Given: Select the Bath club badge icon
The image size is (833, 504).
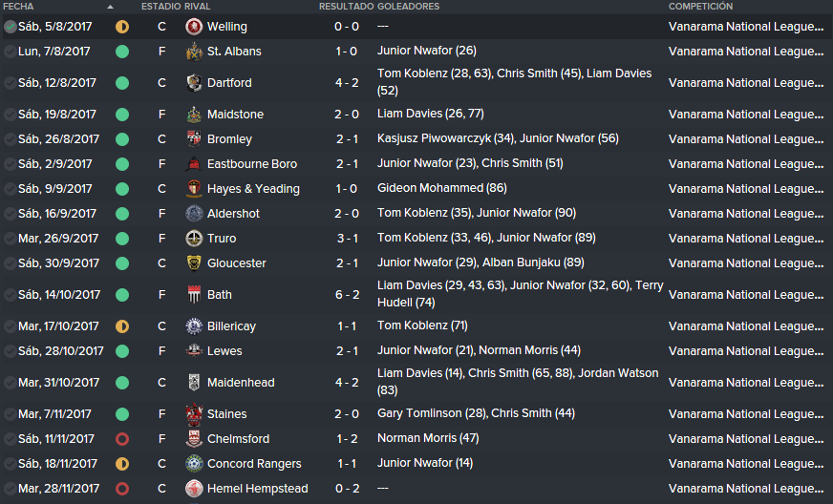Looking at the screenshot, I should 194,295.
